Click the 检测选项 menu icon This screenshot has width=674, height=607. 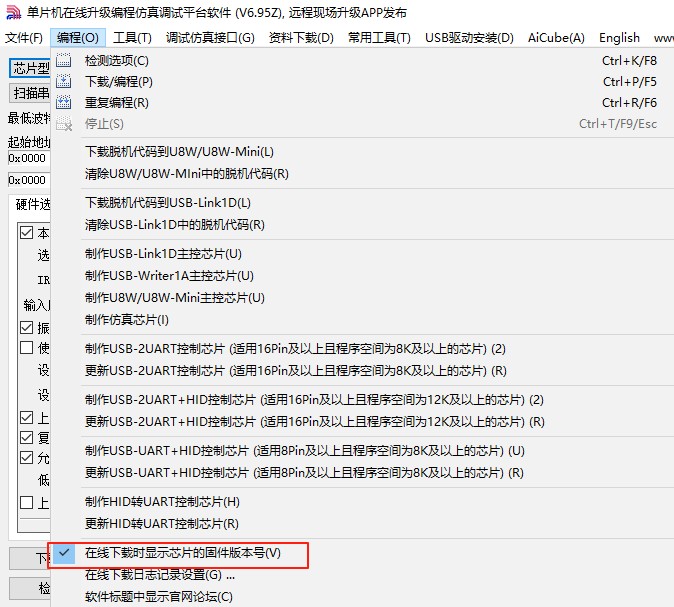click(x=64, y=61)
